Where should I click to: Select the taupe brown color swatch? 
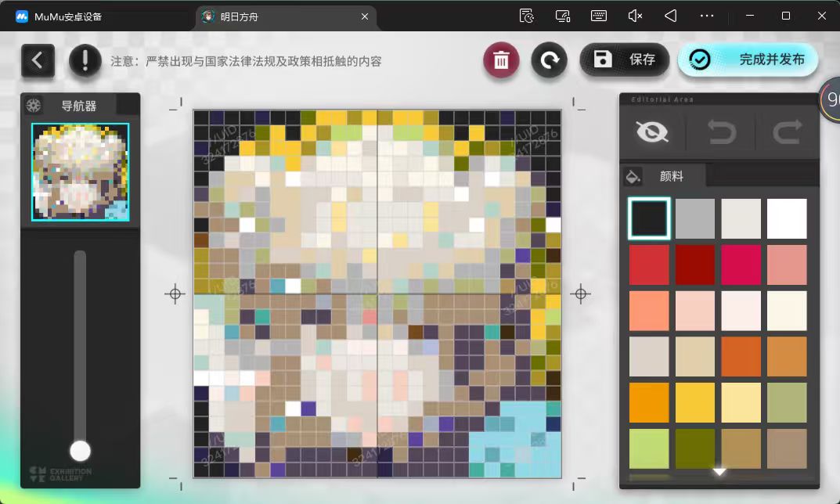[787, 449]
